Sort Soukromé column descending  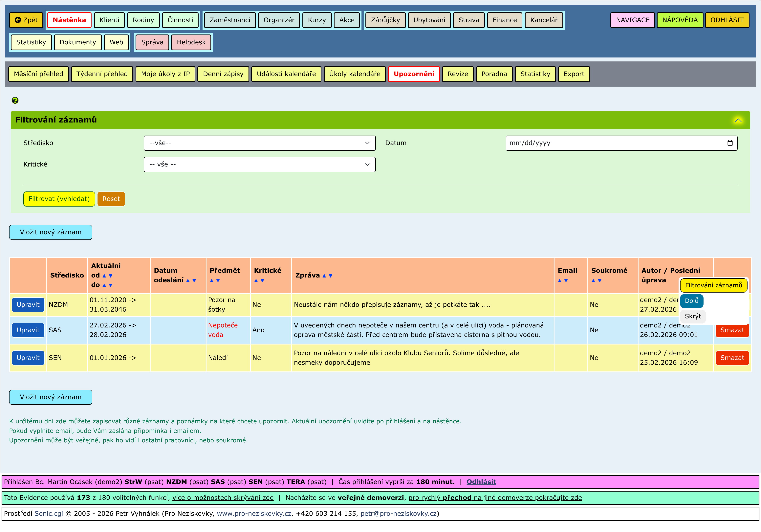599,281
